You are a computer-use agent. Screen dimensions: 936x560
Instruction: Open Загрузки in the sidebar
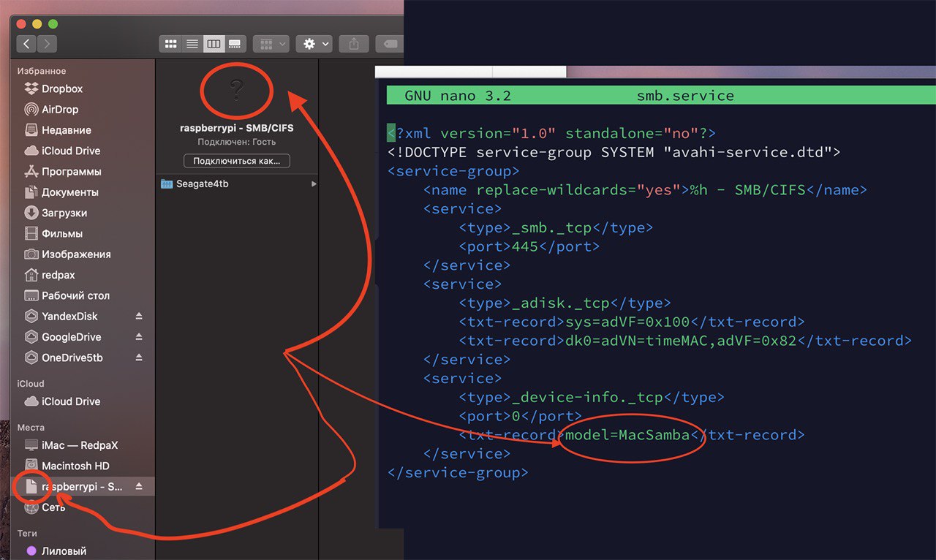(64, 213)
